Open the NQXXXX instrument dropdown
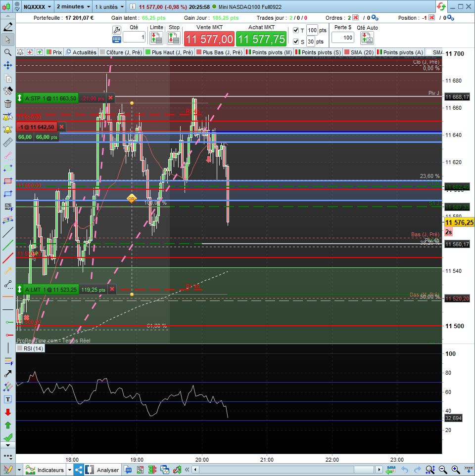This screenshot has height=476, width=475. (x=38, y=7)
